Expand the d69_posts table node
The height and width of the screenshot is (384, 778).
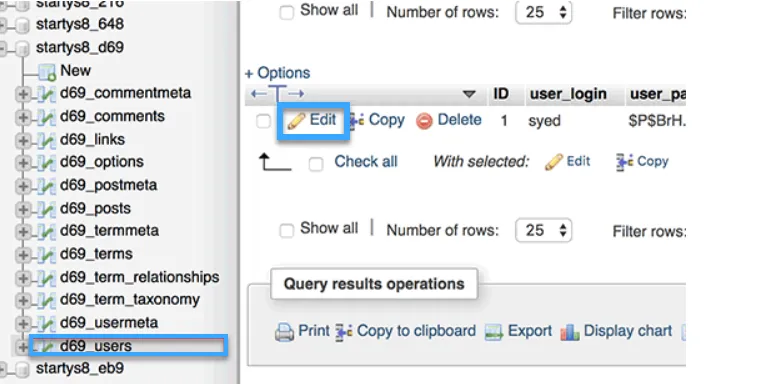point(22,209)
